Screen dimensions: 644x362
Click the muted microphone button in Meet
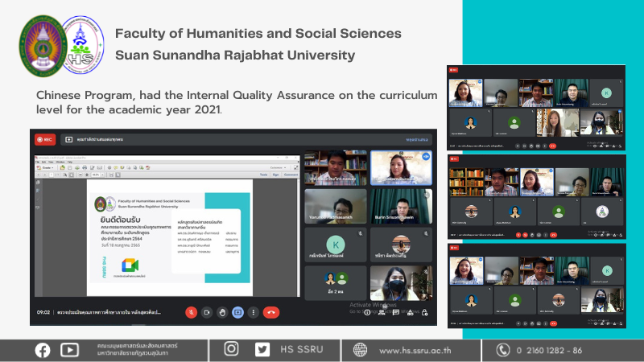pos(192,311)
